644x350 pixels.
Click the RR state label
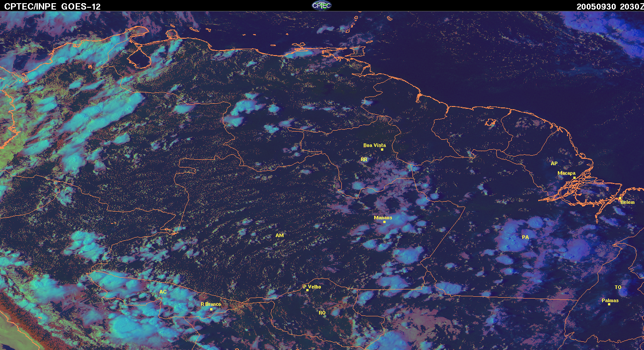(x=364, y=159)
